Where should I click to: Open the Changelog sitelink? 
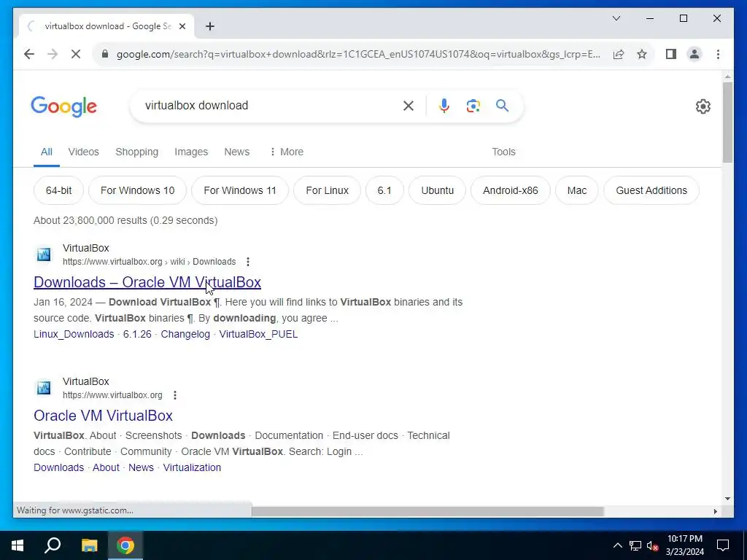(185, 334)
